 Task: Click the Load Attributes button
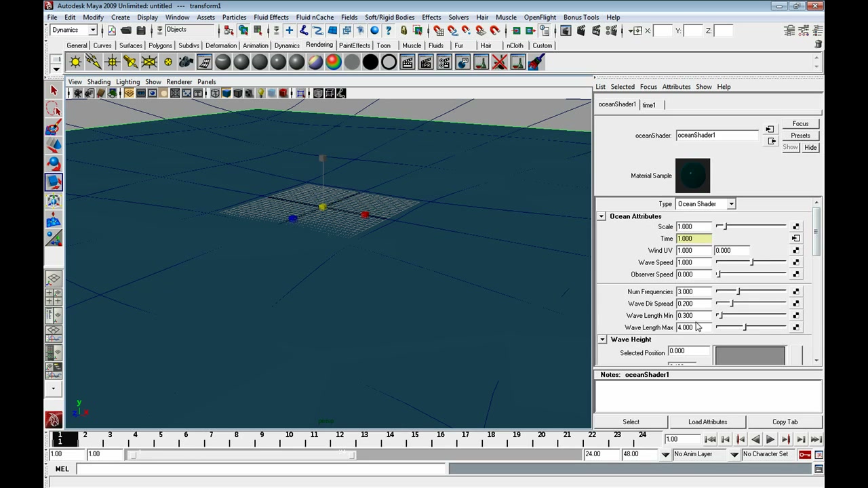tap(707, 422)
